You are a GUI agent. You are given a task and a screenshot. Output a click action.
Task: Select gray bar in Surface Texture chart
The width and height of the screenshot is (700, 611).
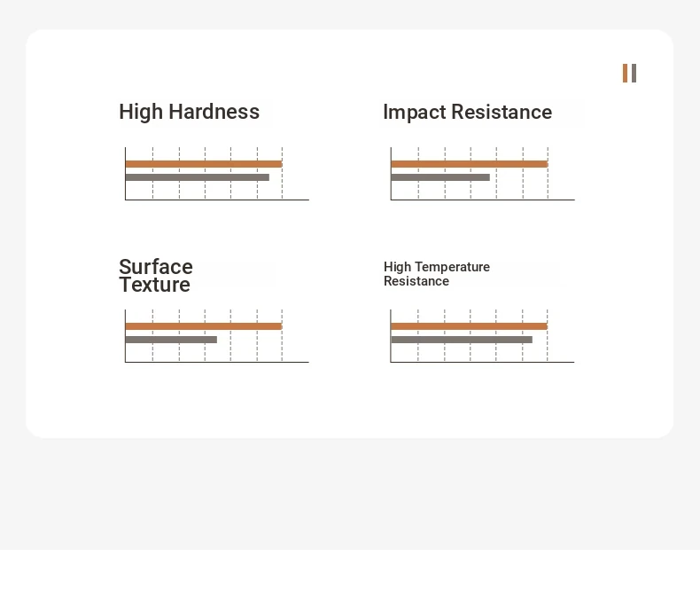[x=171, y=340]
